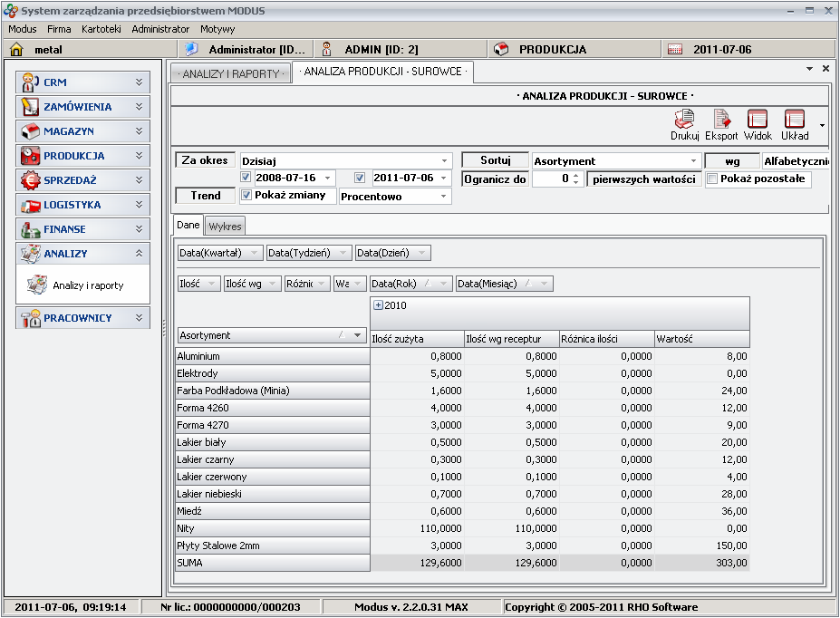The height and width of the screenshot is (618, 840).
Task: Open the Za okres Dzisiaj dropdown
Action: [x=444, y=161]
